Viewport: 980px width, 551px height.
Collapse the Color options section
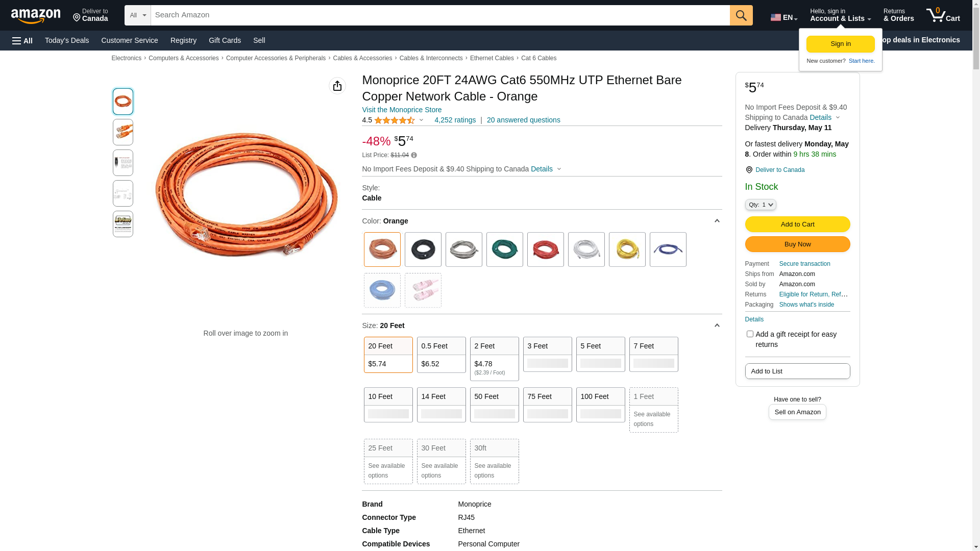point(717,221)
